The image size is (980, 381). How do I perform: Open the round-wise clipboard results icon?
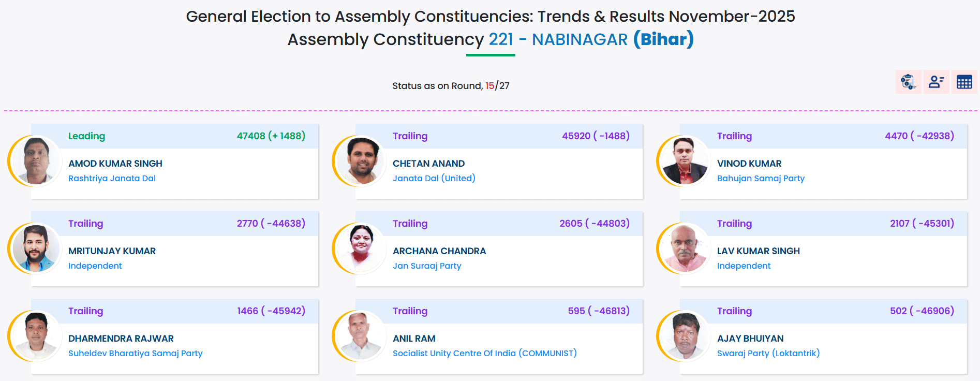point(908,82)
